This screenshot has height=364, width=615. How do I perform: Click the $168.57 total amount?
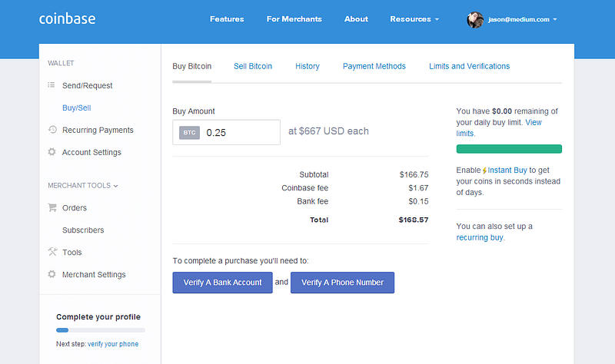pos(414,220)
